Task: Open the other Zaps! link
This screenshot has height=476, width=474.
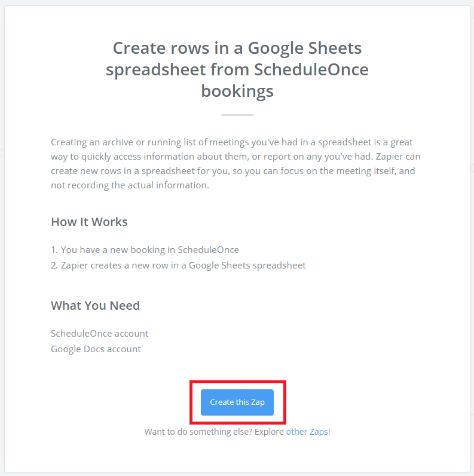Action: click(308, 432)
